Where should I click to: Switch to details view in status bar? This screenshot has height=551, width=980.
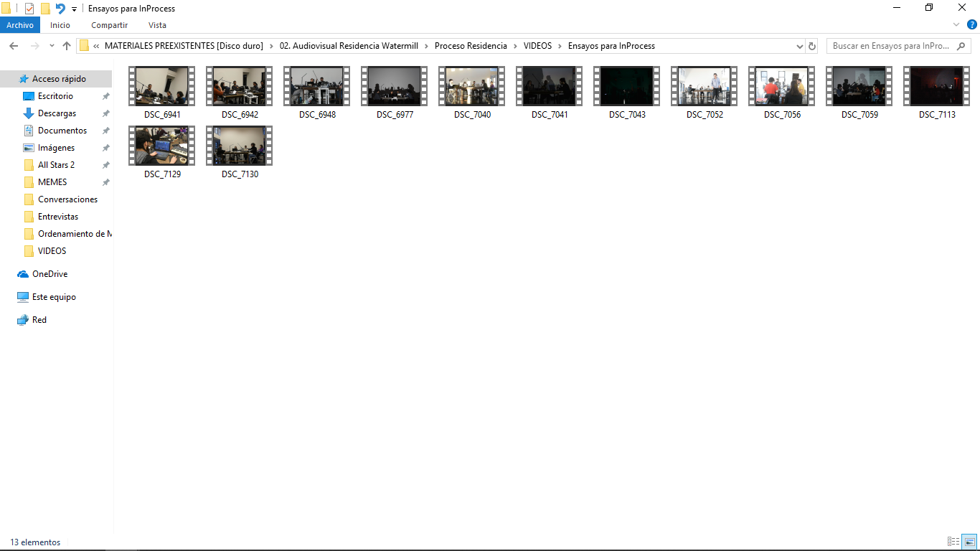coord(953,542)
